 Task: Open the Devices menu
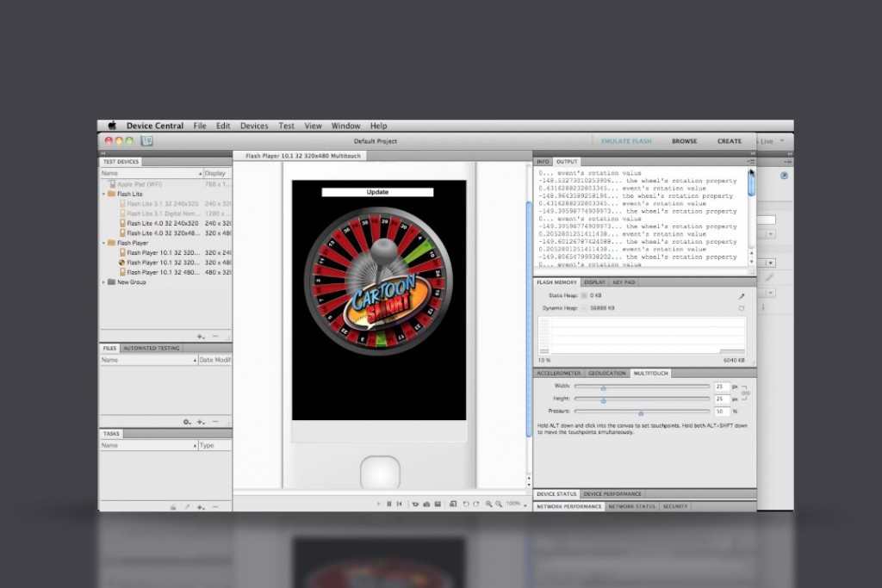[x=254, y=125]
